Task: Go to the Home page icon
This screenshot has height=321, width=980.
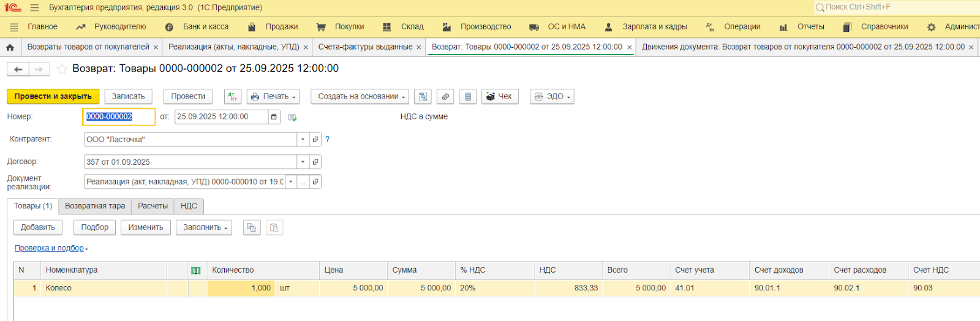Action: coord(10,47)
